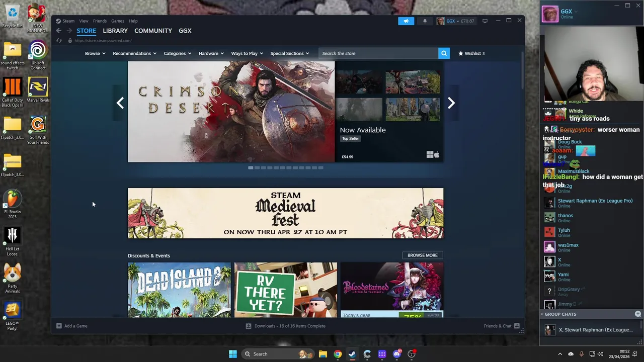Image resolution: width=644 pixels, height=362 pixels.
Task: Open Downloads 16 of 16 Items Complete
Action: pyautogui.click(x=290, y=326)
